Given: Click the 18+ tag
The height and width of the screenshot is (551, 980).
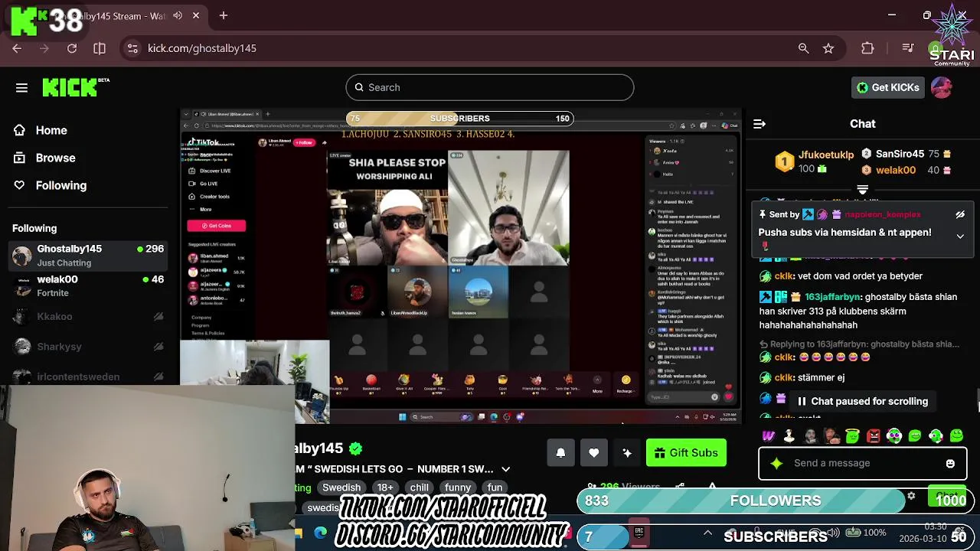Looking at the screenshot, I should (385, 487).
